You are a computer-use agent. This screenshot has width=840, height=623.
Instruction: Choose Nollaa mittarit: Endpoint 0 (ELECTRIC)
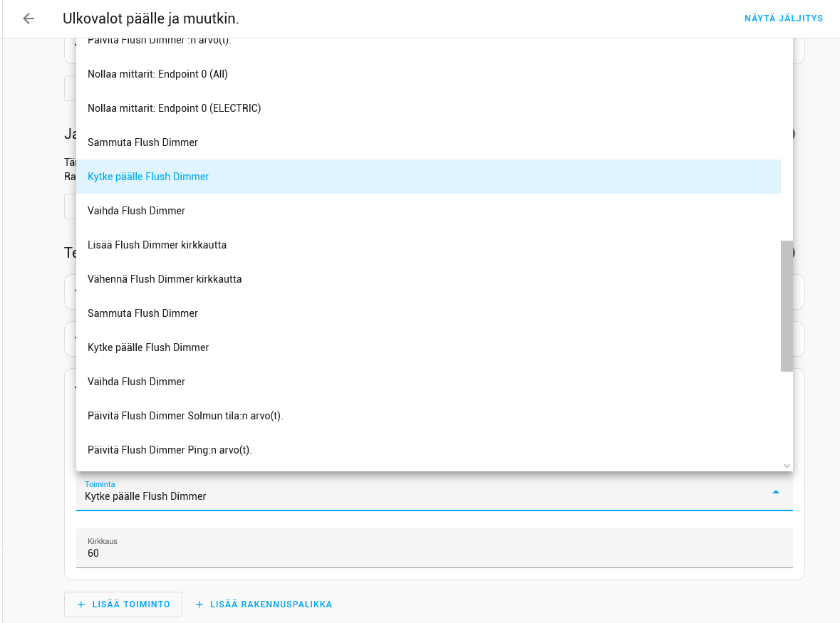click(x=174, y=108)
